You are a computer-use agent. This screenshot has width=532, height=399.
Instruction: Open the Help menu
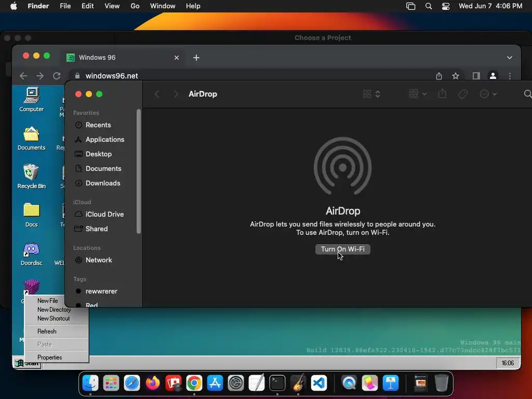[x=193, y=6]
